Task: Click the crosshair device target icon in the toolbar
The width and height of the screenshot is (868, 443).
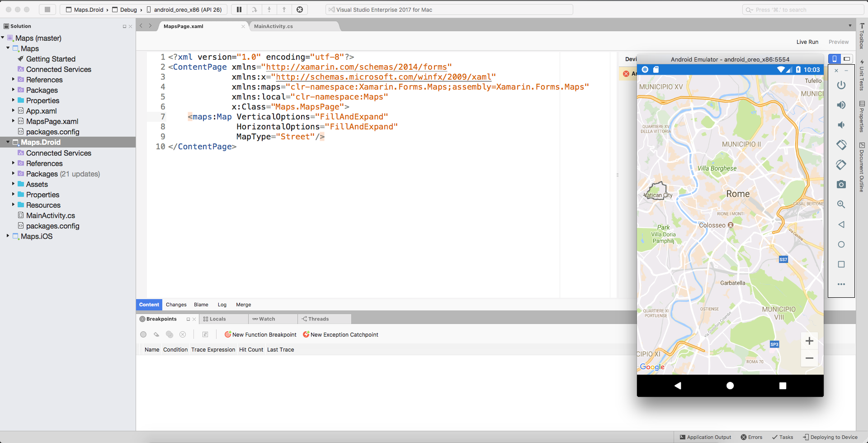Action: coord(300,10)
